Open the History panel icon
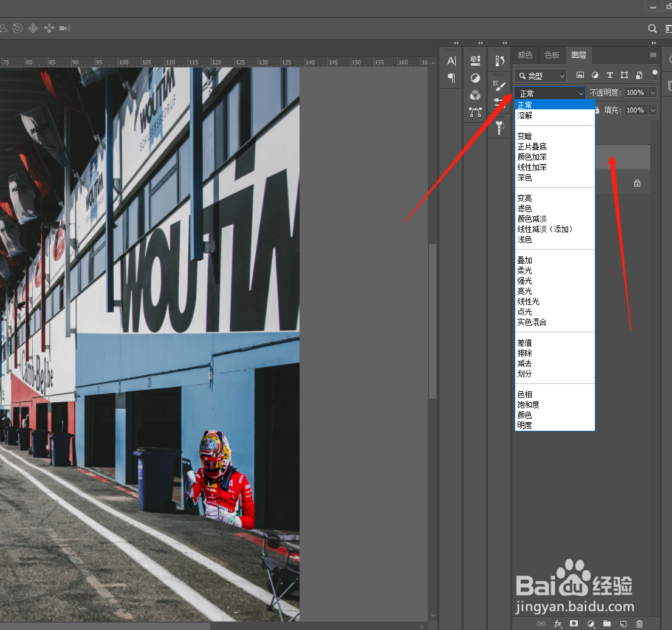672x630 pixels. pyautogui.click(x=499, y=61)
